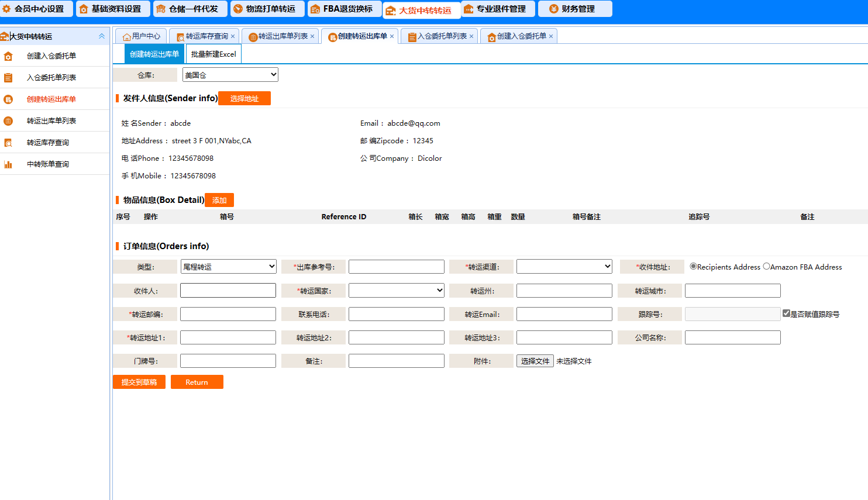Image resolution: width=868 pixels, height=500 pixels.
Task: Click the 联系电话 input field
Action: [x=397, y=314]
